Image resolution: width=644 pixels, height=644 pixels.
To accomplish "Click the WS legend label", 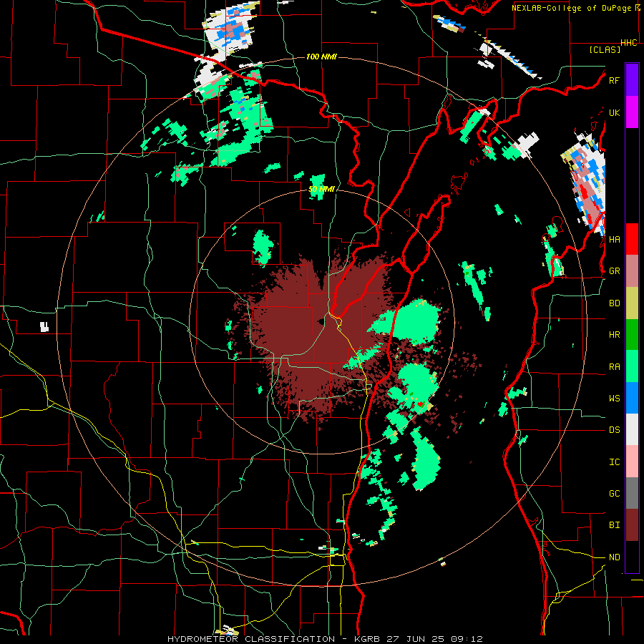I will click(614, 399).
